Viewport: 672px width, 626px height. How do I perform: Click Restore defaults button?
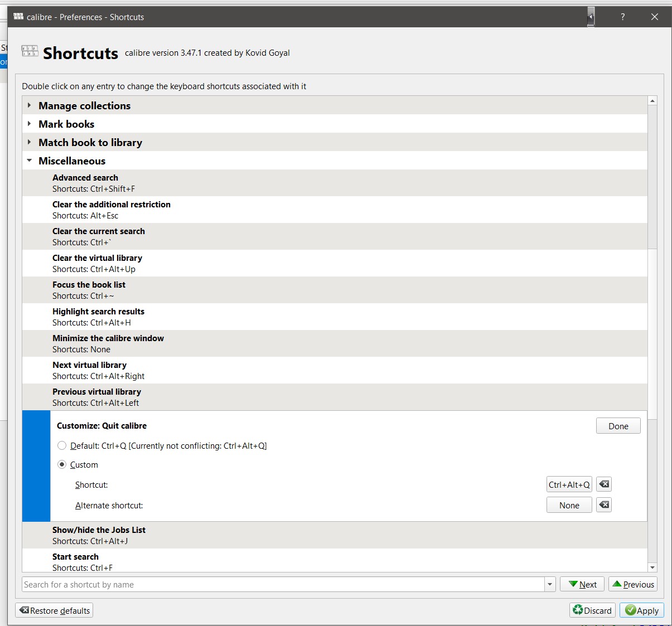pos(54,610)
